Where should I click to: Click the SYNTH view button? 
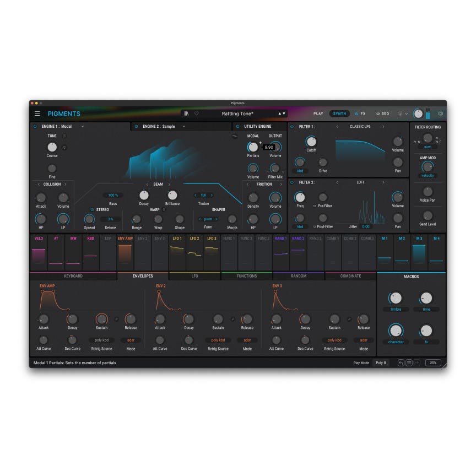coord(339,113)
